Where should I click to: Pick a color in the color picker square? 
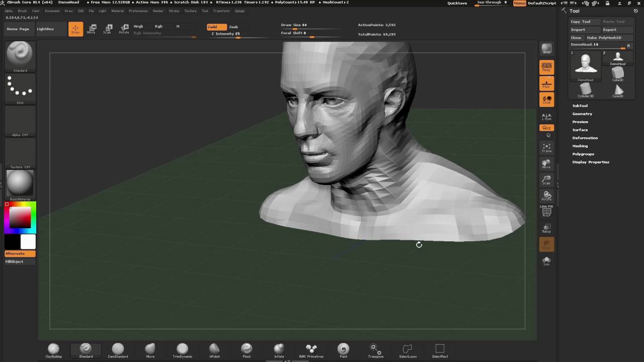20,218
